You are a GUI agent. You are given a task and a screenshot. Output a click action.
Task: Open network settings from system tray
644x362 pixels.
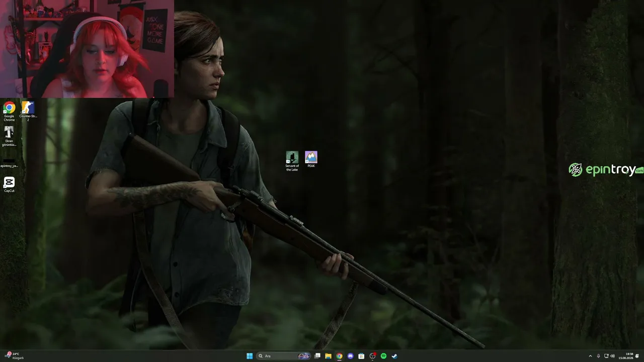click(606, 356)
